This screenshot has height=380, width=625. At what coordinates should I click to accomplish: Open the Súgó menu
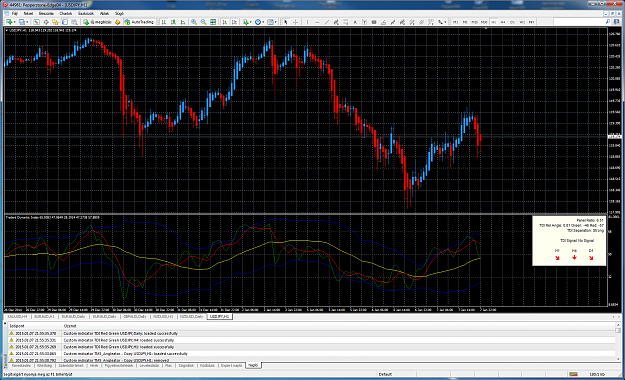coord(119,13)
